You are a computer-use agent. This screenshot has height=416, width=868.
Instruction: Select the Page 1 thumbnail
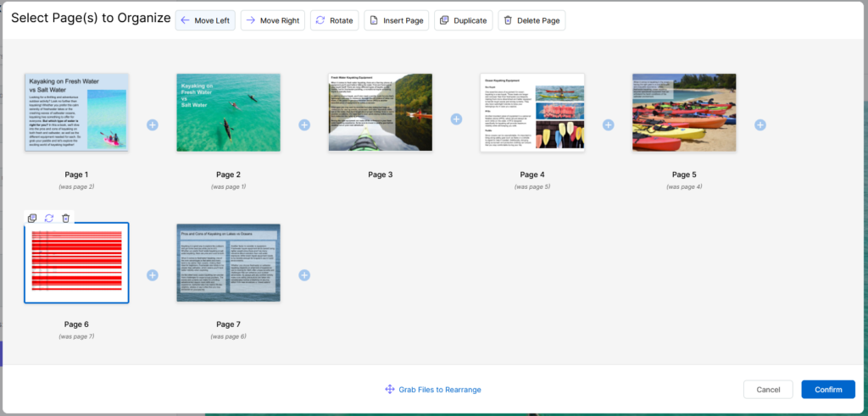click(76, 113)
